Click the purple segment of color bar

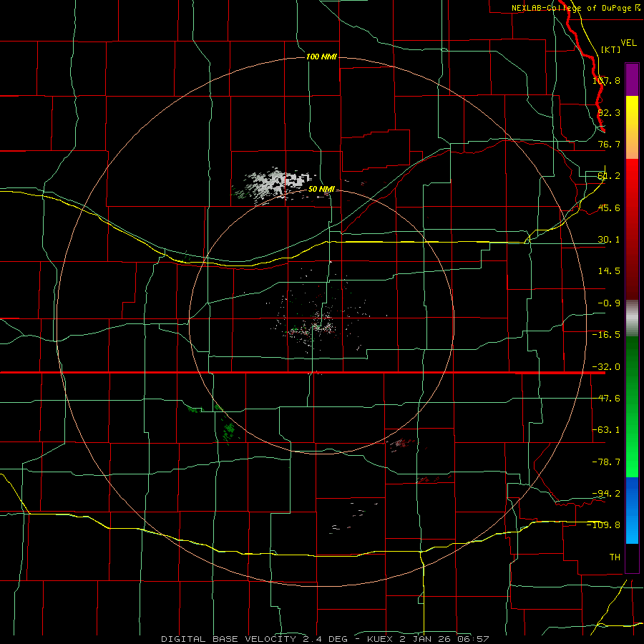(632, 79)
